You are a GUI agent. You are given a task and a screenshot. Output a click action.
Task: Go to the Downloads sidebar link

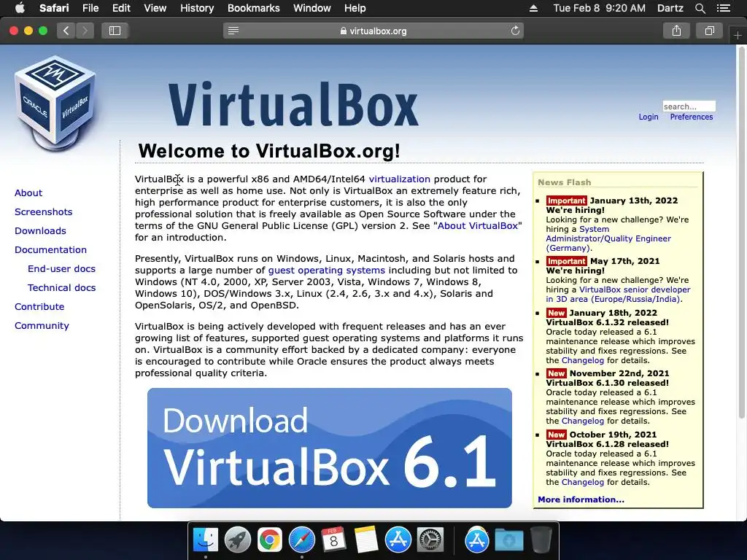click(41, 231)
